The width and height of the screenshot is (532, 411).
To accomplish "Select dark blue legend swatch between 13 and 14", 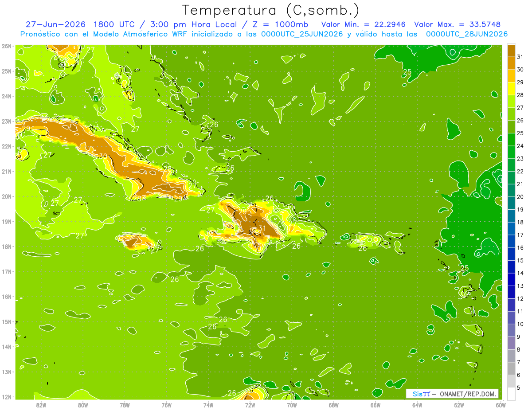I will pos(511,279).
